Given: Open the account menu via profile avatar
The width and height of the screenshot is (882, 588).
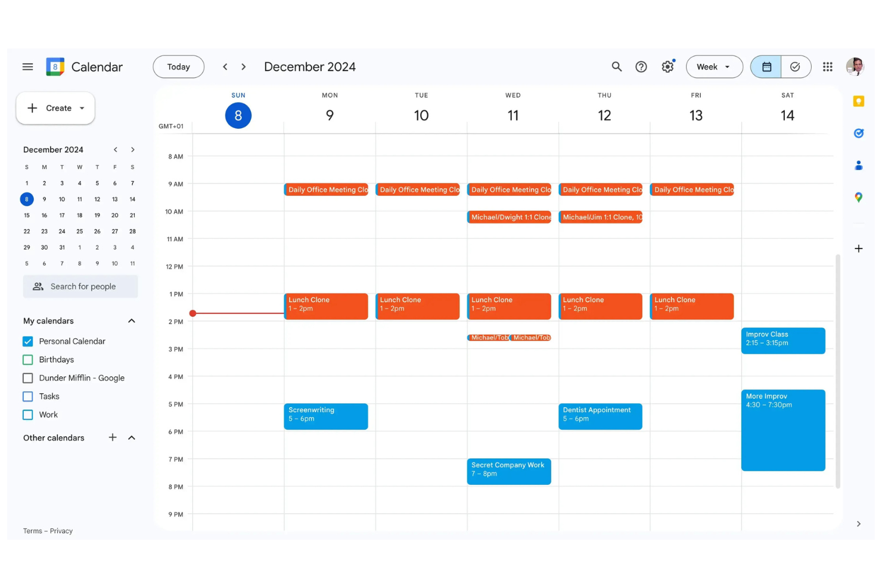Looking at the screenshot, I should click(855, 67).
